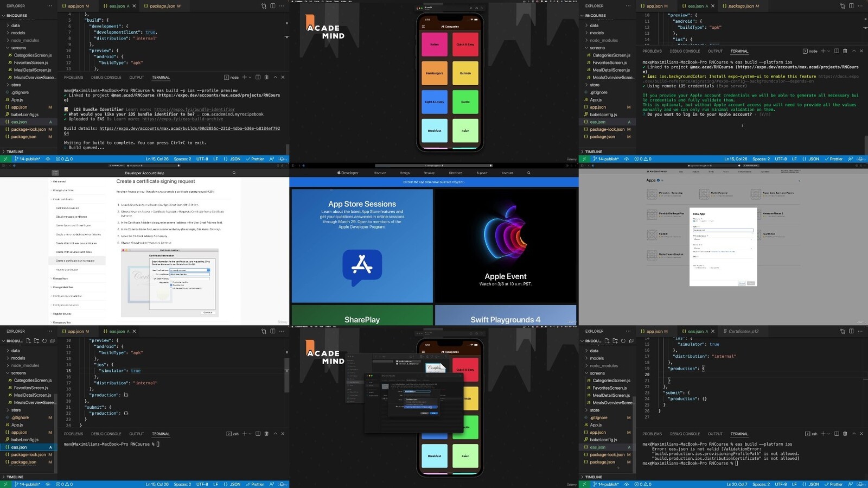The image size is (868, 488).
Task: Kill terminal showing eas.json ValidationError via trash icon
Action: point(845,434)
